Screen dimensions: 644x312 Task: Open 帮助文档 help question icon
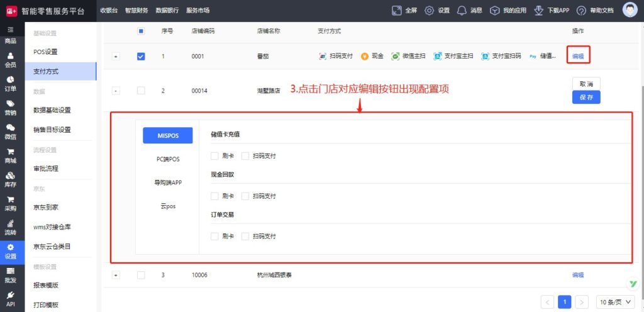coord(581,11)
